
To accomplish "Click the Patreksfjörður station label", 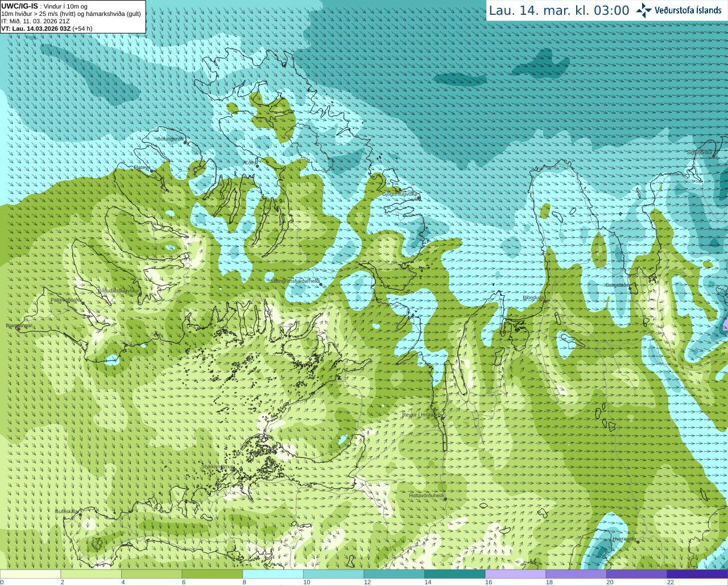I will click(66, 299).
